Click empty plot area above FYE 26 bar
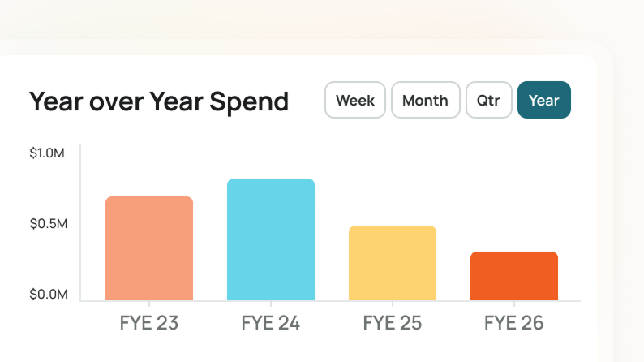644x362 pixels. click(514, 203)
